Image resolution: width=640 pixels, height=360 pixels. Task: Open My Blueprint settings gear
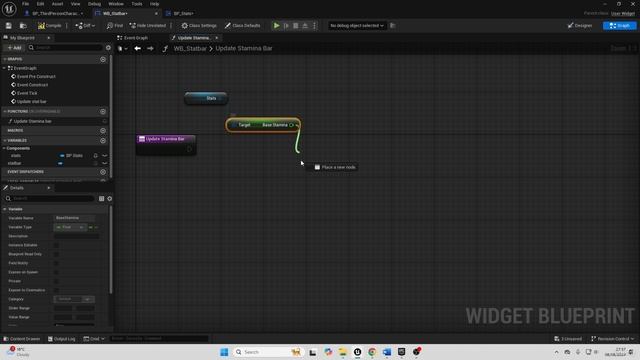pyautogui.click(x=108, y=48)
